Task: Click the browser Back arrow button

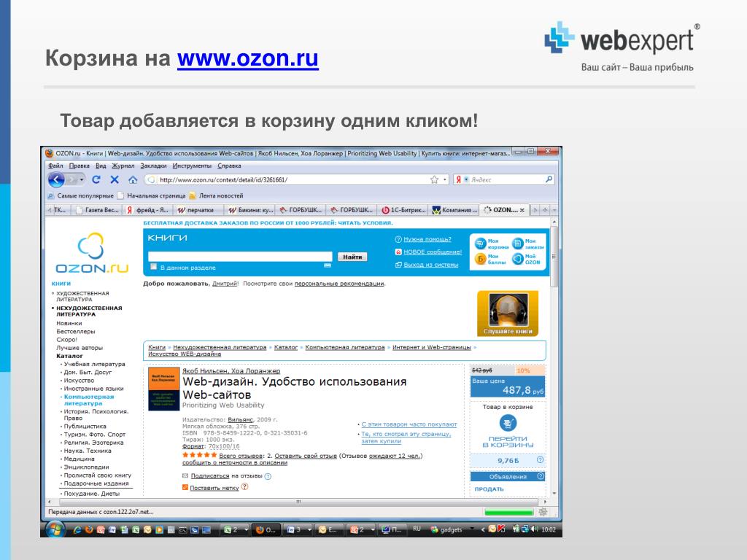Action: (58, 179)
